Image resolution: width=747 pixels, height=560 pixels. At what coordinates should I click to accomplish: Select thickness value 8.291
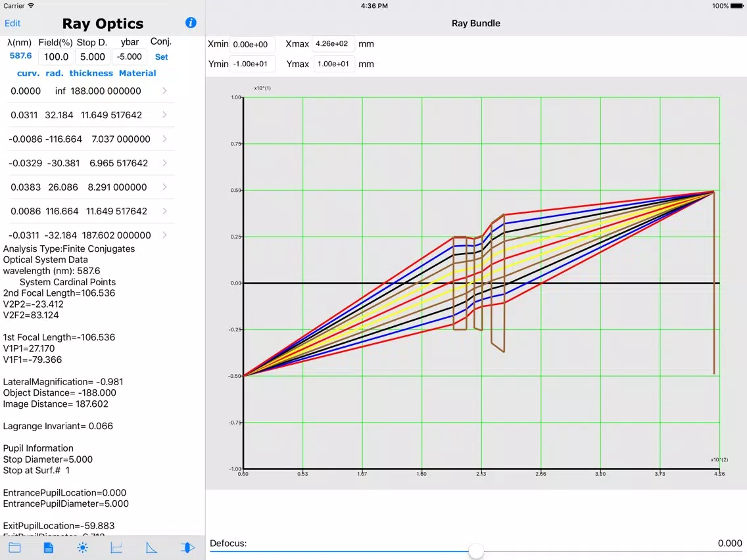(x=101, y=187)
